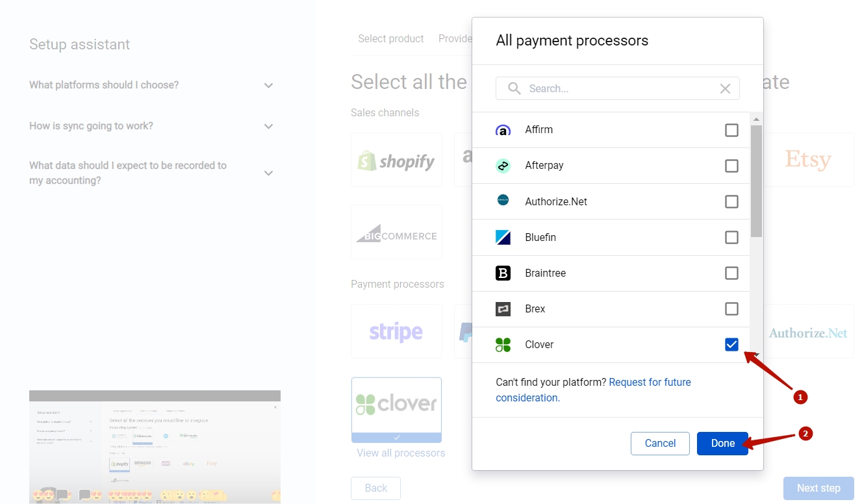The image size is (862, 504).
Task: Click the 'Brex' row label
Action: (x=535, y=309)
